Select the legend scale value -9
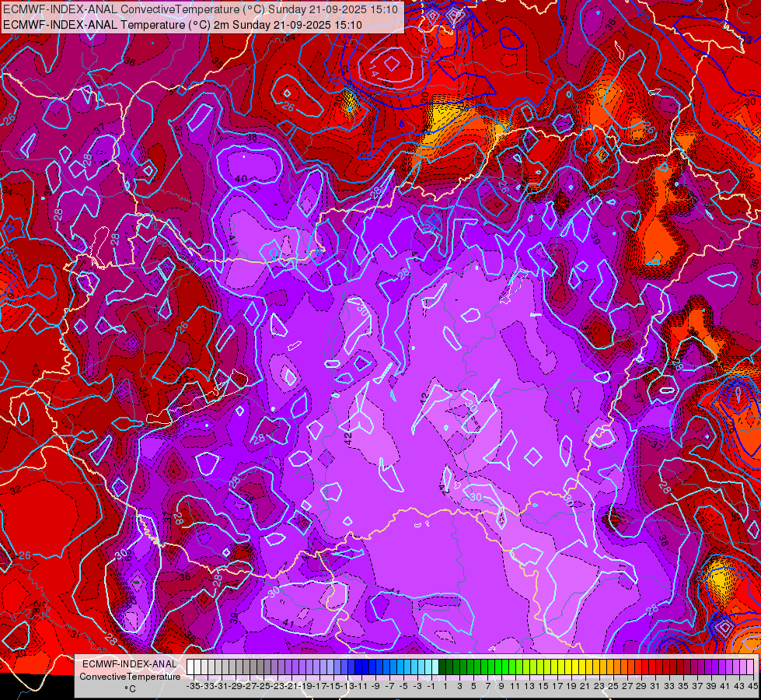Image resolution: width=761 pixels, height=700 pixels. [375, 687]
